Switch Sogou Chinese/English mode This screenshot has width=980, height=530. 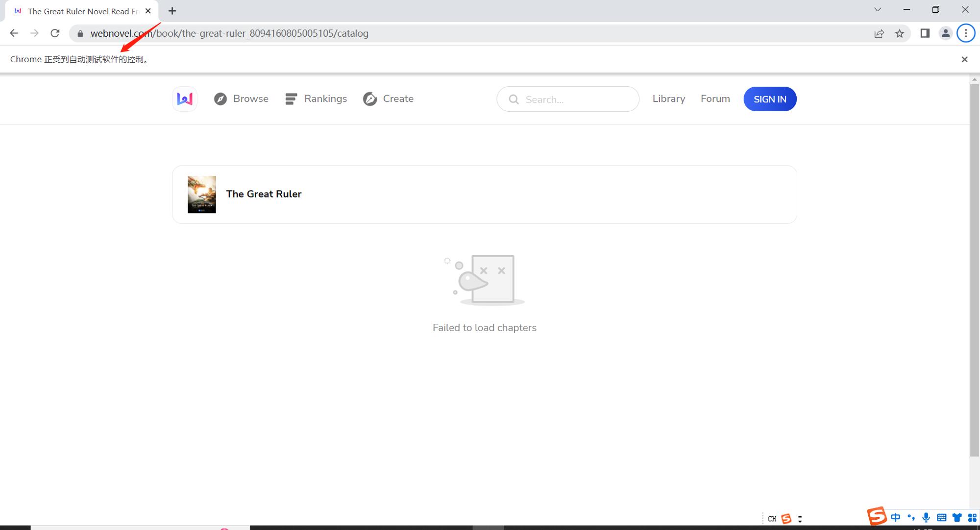pyautogui.click(x=896, y=517)
